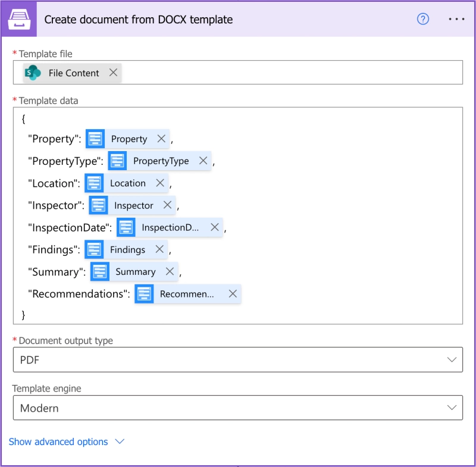Viewport: 476px width, 467px height.
Task: Remove the PropertyType dynamic token
Action: point(203,161)
